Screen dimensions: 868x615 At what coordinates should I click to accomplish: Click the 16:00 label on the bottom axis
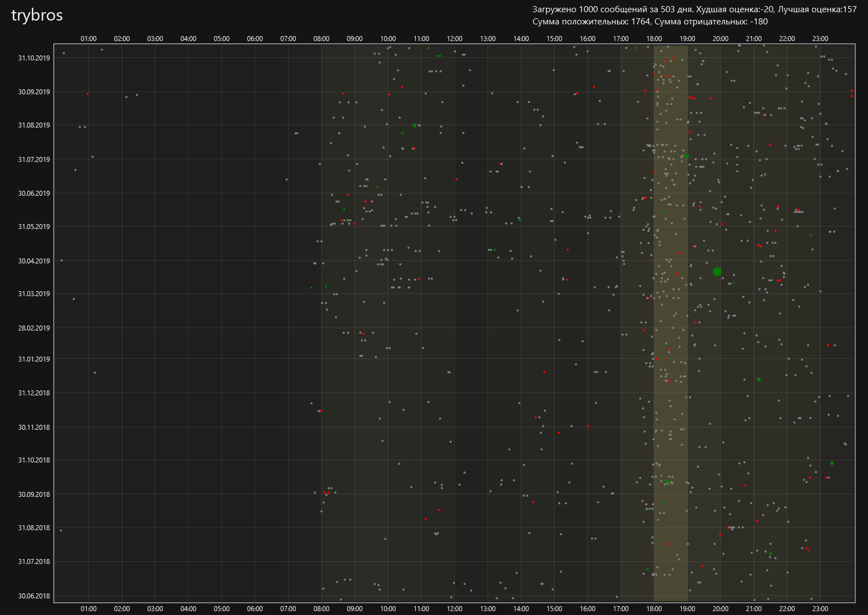588,608
